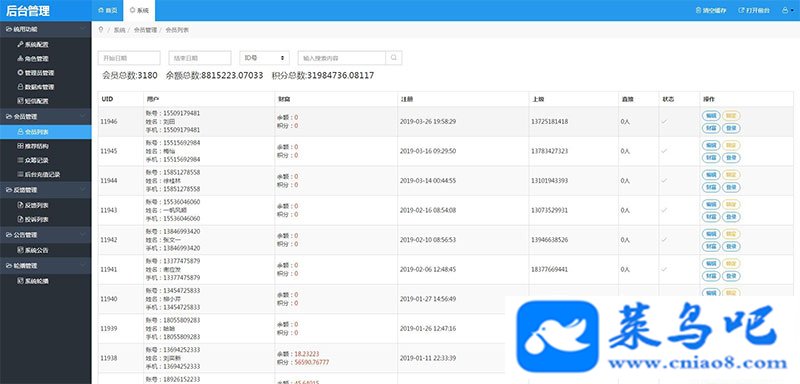Viewport: 800px width, 384px height.
Task: Open 数据库管理 lock item in sidebar
Action: coord(35,87)
